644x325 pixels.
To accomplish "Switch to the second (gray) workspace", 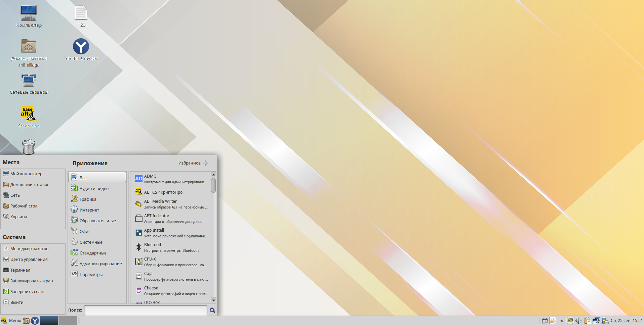I will pyautogui.click(x=68, y=321).
